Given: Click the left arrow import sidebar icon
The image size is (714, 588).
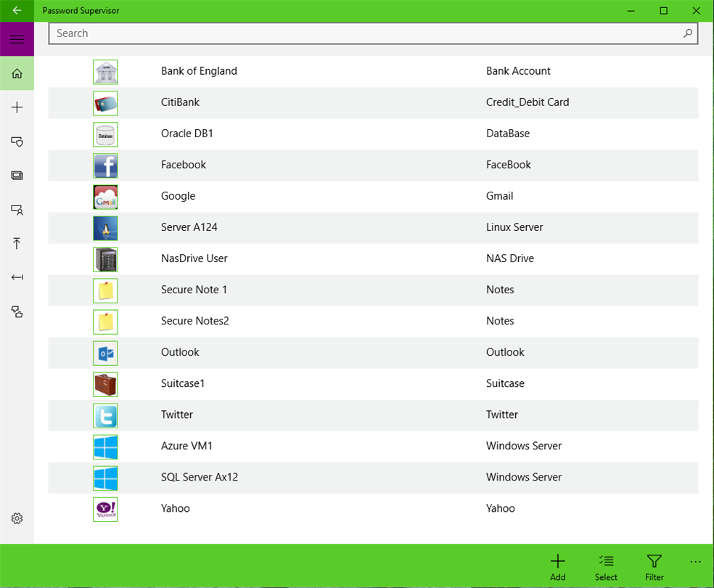Looking at the screenshot, I should point(17,277).
